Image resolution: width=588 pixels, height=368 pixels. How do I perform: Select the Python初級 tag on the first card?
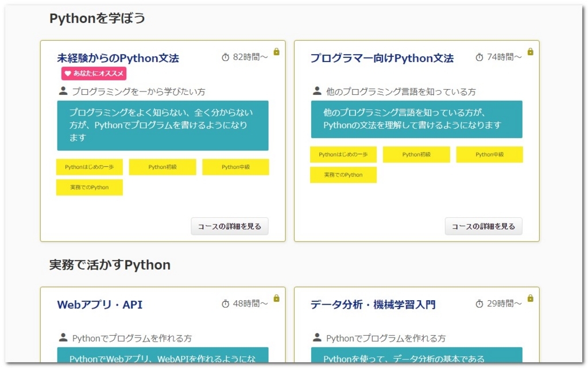pyautogui.click(x=163, y=167)
